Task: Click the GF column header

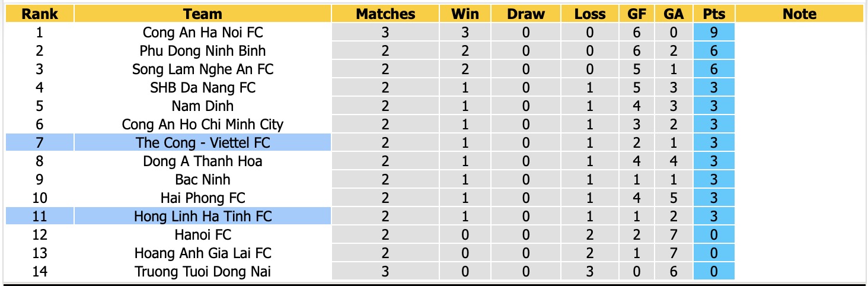Action: [637, 14]
